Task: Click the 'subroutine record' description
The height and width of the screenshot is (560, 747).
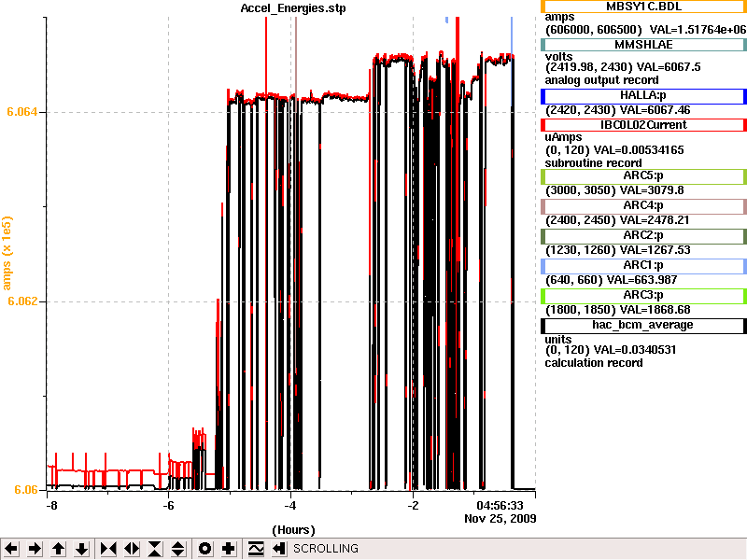Action: (593, 163)
